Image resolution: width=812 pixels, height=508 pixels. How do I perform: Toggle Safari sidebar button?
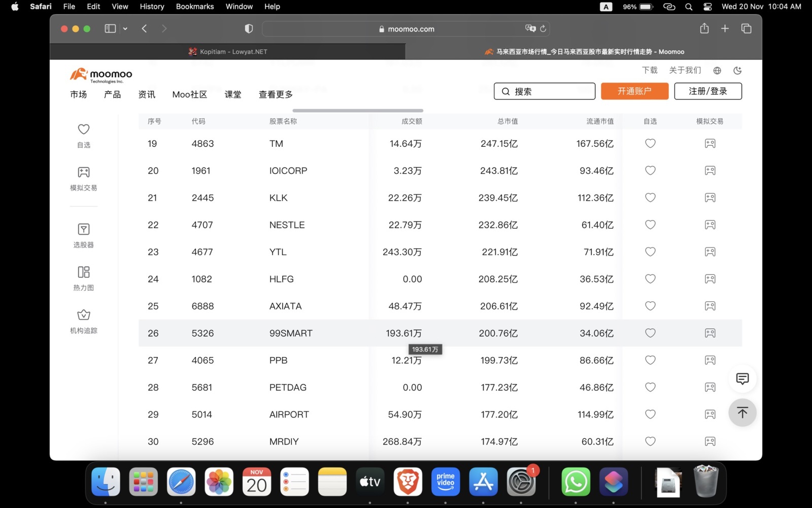pos(110,29)
